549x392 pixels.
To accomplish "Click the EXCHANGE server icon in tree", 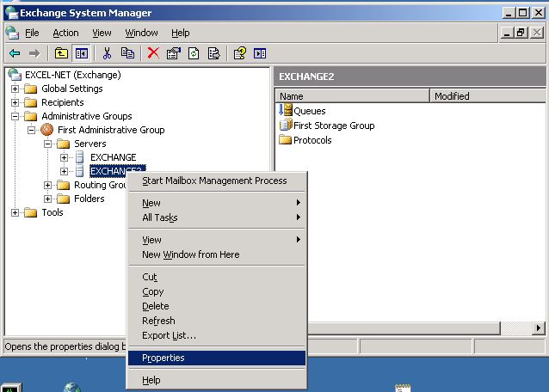I will pyautogui.click(x=80, y=157).
